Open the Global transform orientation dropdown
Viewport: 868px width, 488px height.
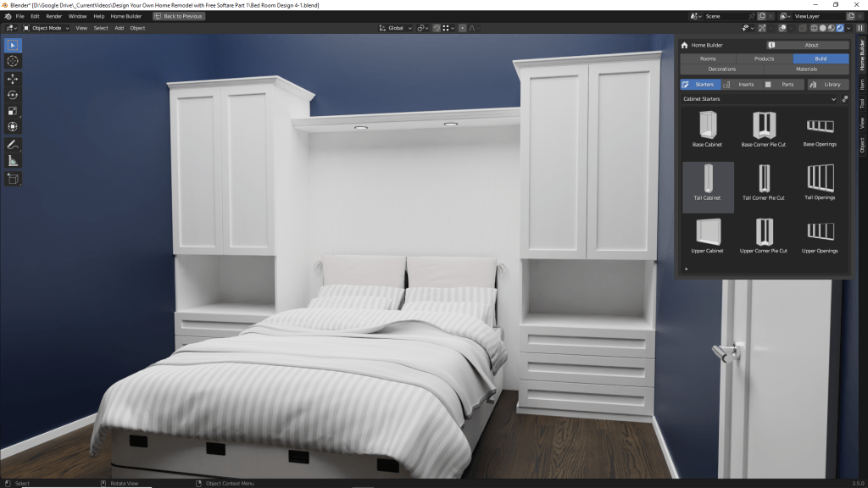[395, 28]
